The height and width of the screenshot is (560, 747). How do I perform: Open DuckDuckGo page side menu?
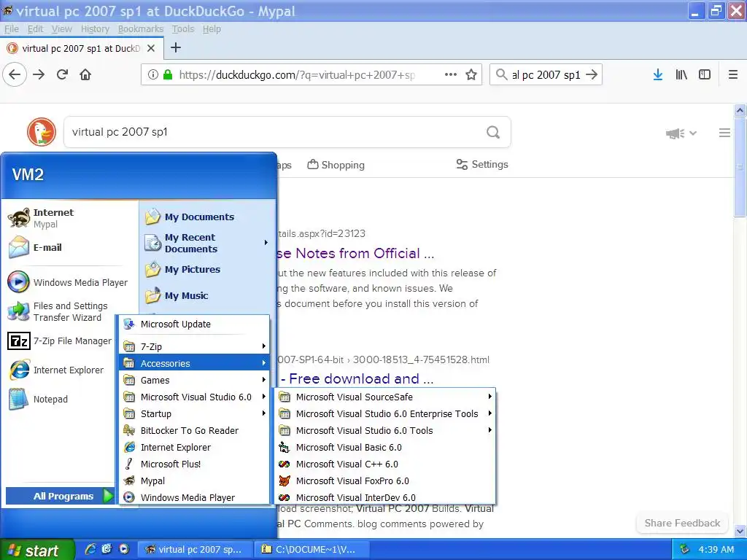pyautogui.click(x=724, y=133)
